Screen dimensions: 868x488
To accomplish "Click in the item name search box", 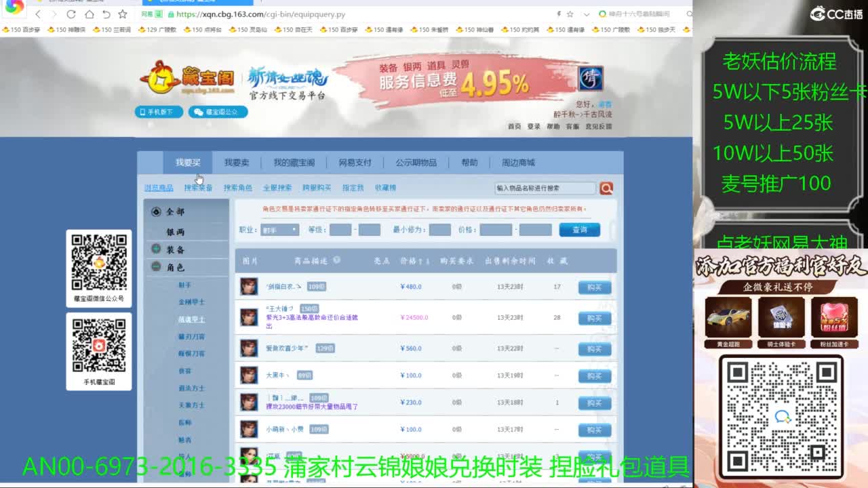I will pos(545,188).
